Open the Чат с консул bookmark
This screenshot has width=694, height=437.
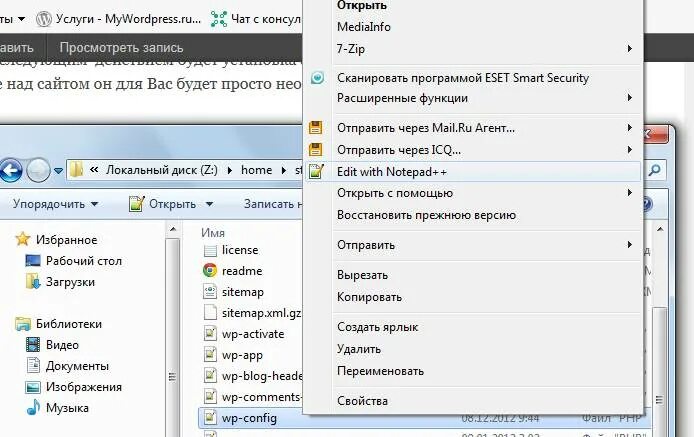pos(255,19)
